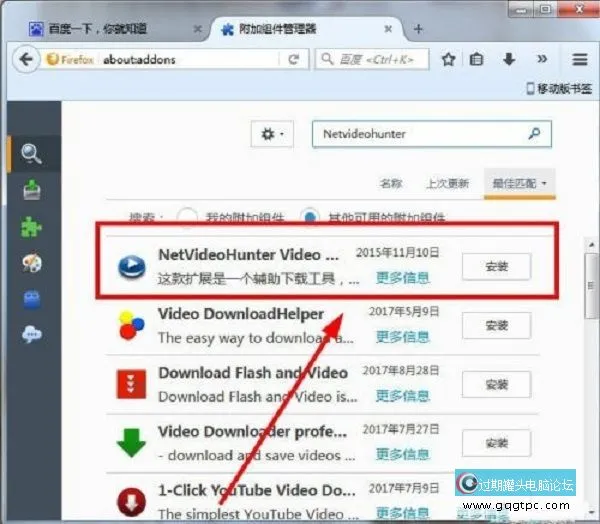Open a new tab with plus button
The image size is (600, 524).
(x=418, y=29)
